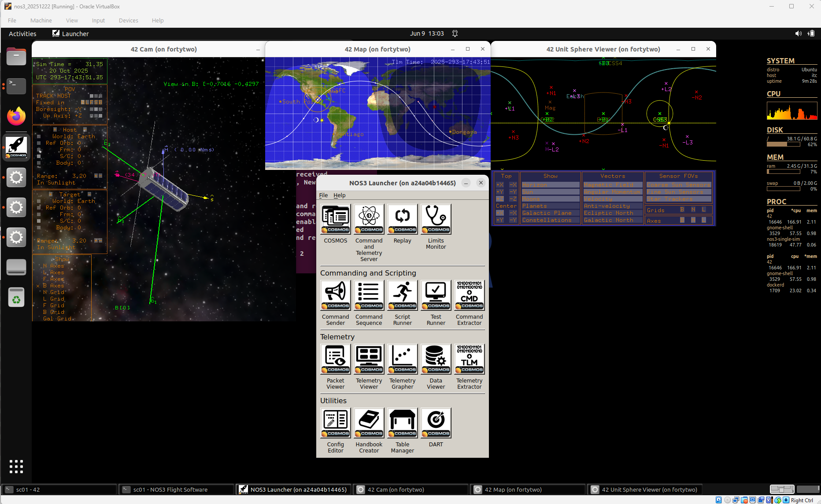Click Activities in the top bar
Image resolution: width=821 pixels, height=504 pixels.
22,34
